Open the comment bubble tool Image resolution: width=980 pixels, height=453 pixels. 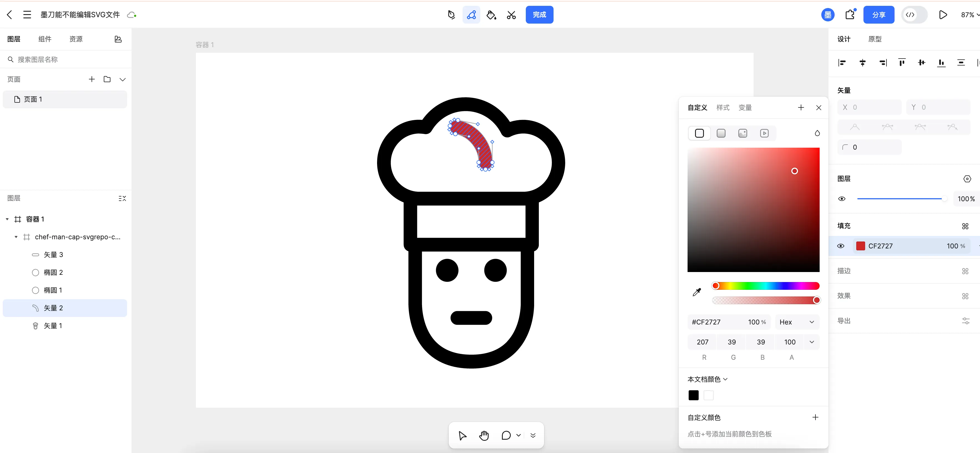pos(506,436)
